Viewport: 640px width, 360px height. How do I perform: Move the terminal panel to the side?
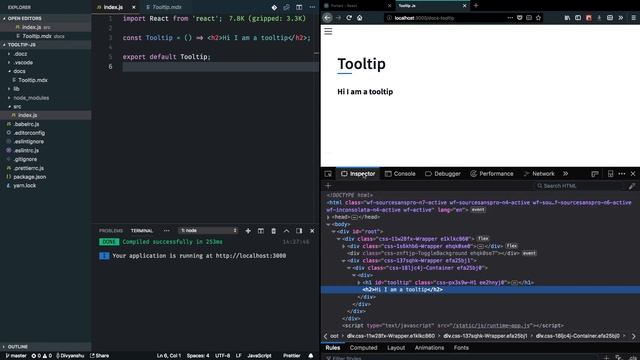point(299,231)
